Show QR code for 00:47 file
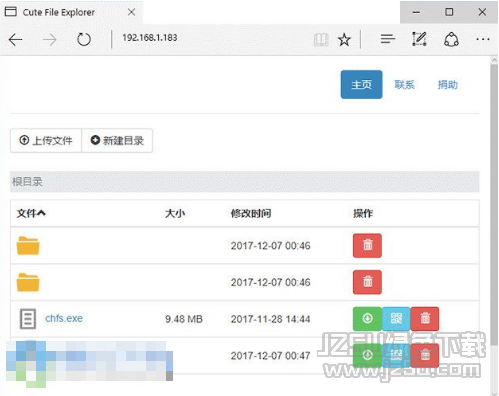 396,355
